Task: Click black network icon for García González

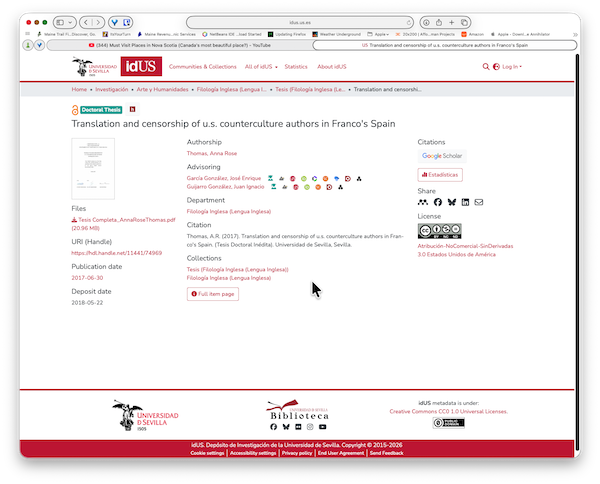Action: coord(359,179)
